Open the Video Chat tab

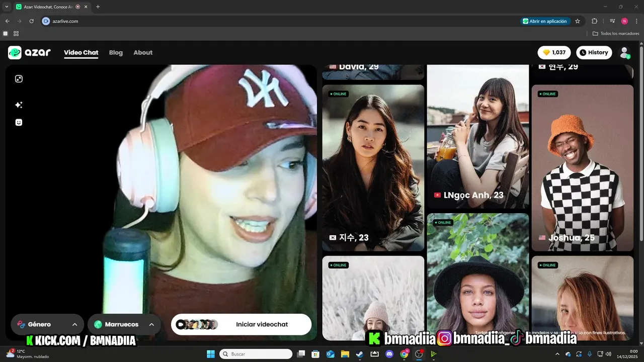click(x=81, y=52)
